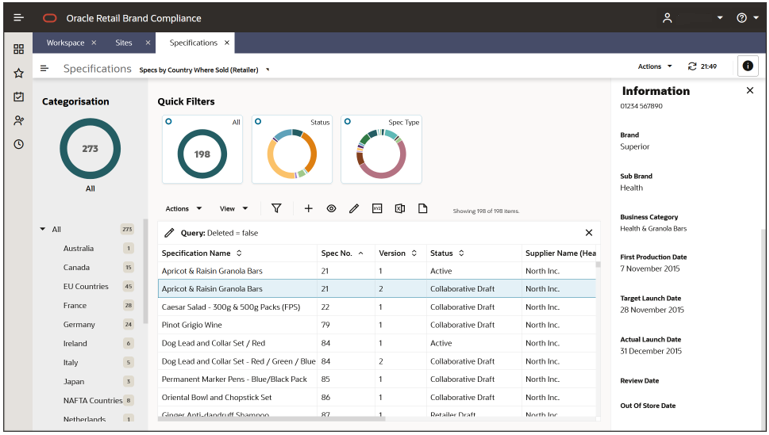Select the All quick filter radio
The height and width of the screenshot is (435, 769).
[x=169, y=121]
